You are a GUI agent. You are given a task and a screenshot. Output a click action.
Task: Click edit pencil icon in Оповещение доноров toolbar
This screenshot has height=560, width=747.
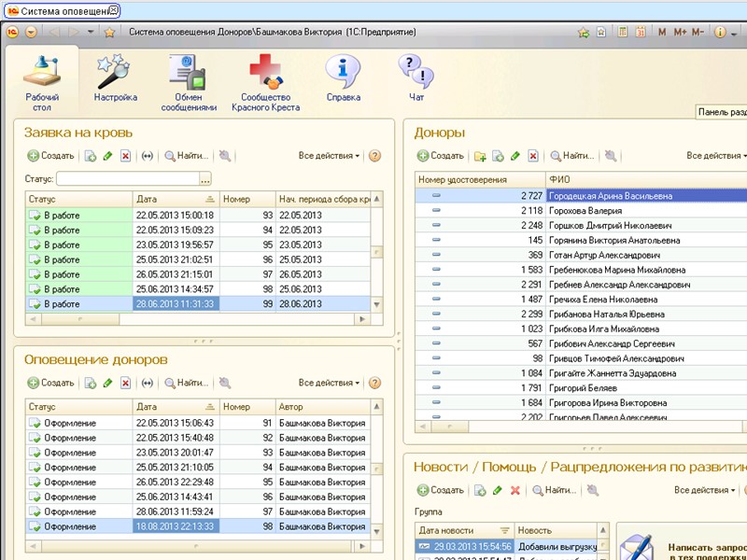pyautogui.click(x=107, y=383)
